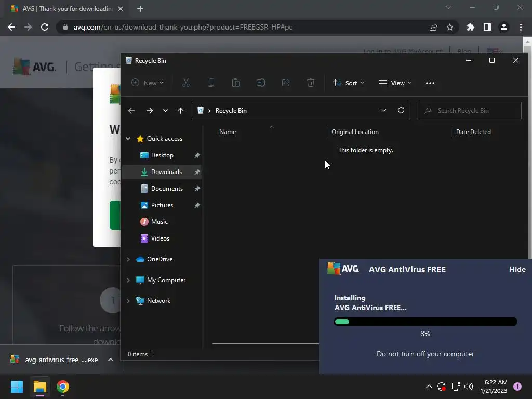Select Music in navigation pane
Viewport: 532px width, 399px height.
(x=162, y=222)
